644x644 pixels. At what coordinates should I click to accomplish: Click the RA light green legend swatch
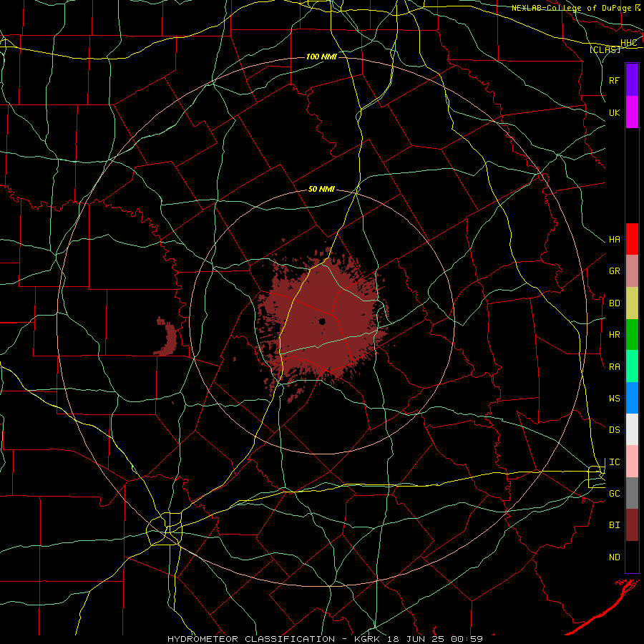coord(632,366)
